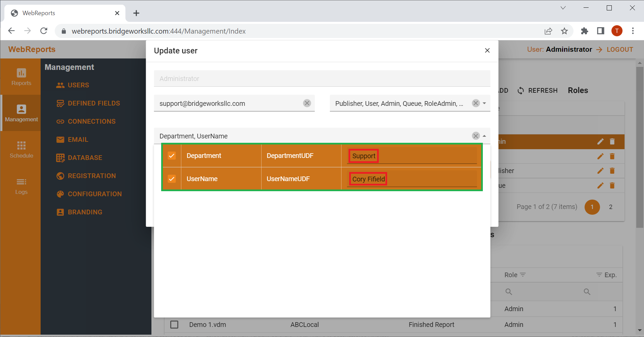Open the Exp. column filter

point(599,275)
